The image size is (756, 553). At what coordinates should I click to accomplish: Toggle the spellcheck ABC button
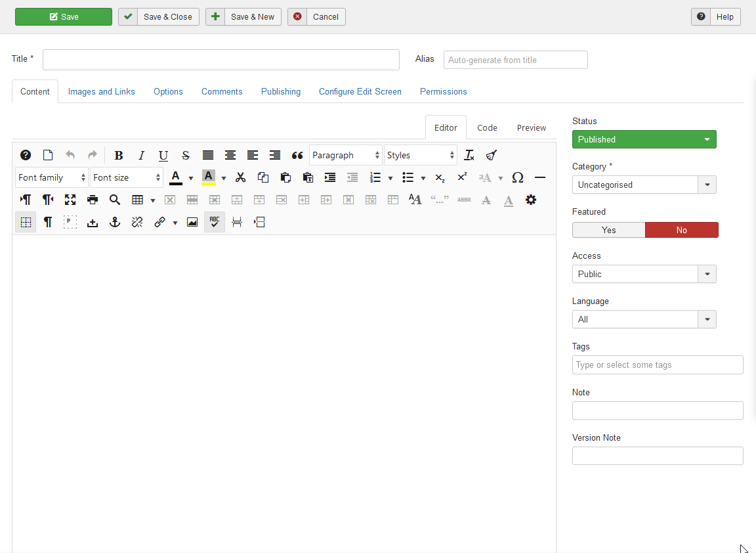(x=215, y=223)
